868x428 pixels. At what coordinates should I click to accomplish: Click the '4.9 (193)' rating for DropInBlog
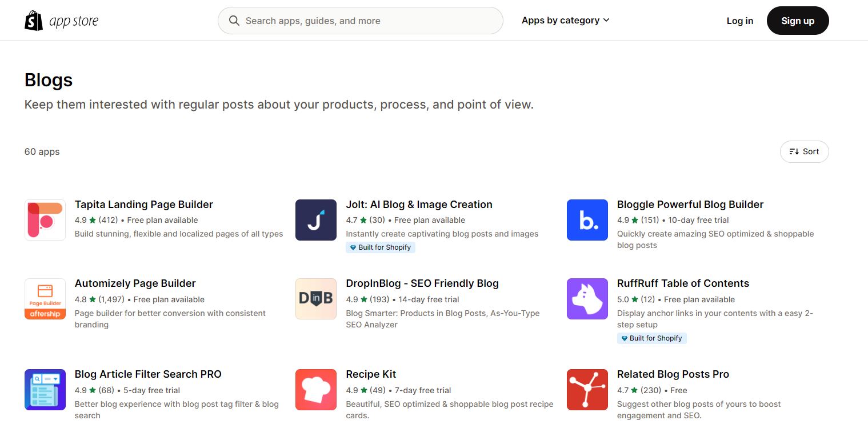367,299
